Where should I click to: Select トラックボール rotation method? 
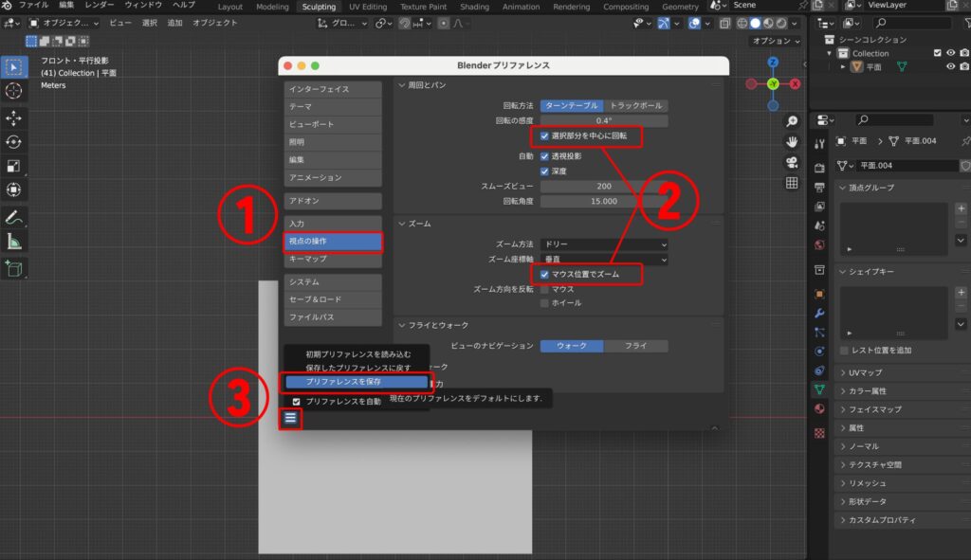[x=635, y=105]
